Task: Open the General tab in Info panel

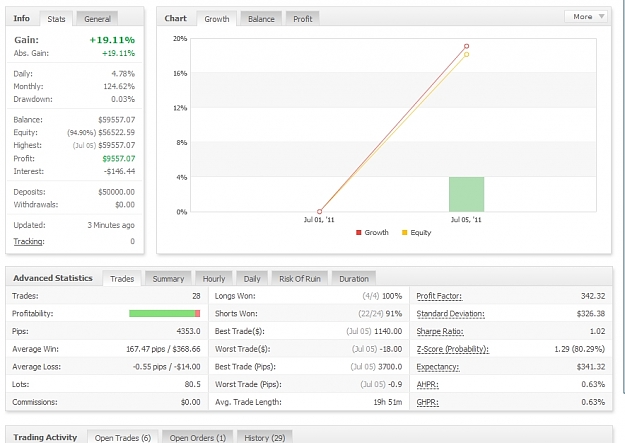Action: tap(97, 19)
